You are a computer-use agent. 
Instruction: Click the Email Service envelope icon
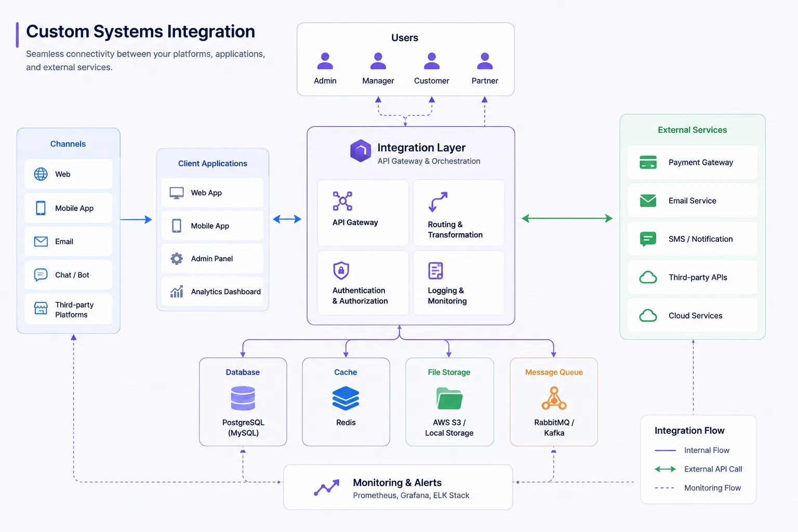[648, 201]
